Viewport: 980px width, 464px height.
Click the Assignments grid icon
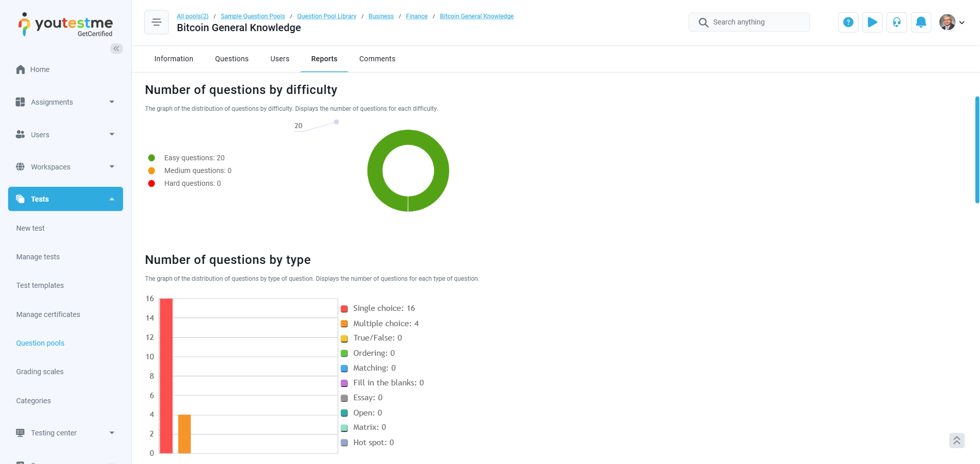[x=20, y=102]
